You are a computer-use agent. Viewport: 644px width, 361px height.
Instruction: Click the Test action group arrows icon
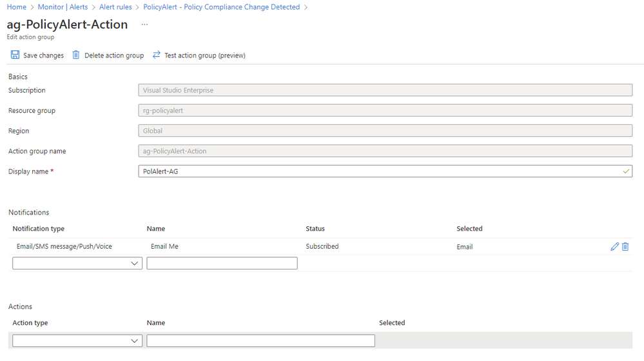[x=156, y=55]
